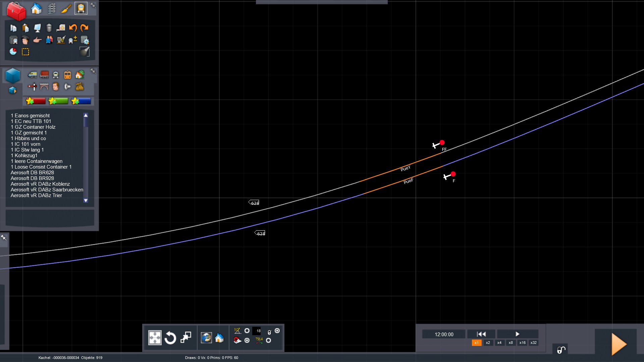This screenshot has height=362, width=644.
Task: Click the trash can delete icon
Action: click(49, 28)
